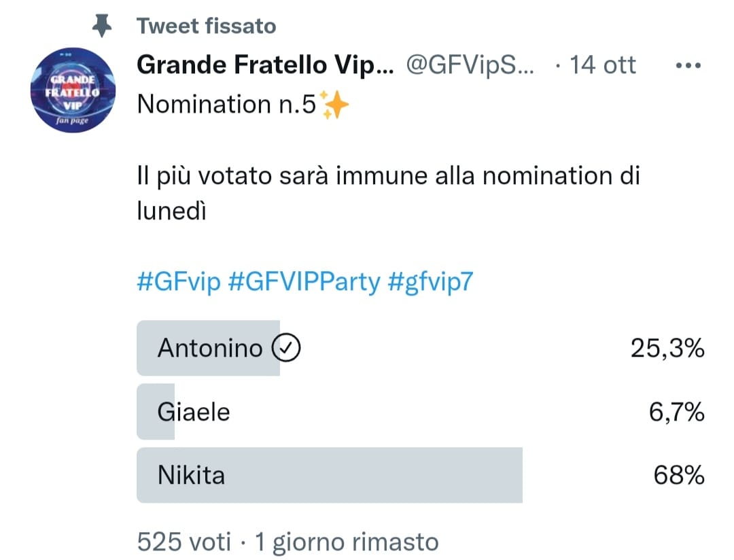
Task: Open the three-dot tweet options menu
Action: click(688, 65)
